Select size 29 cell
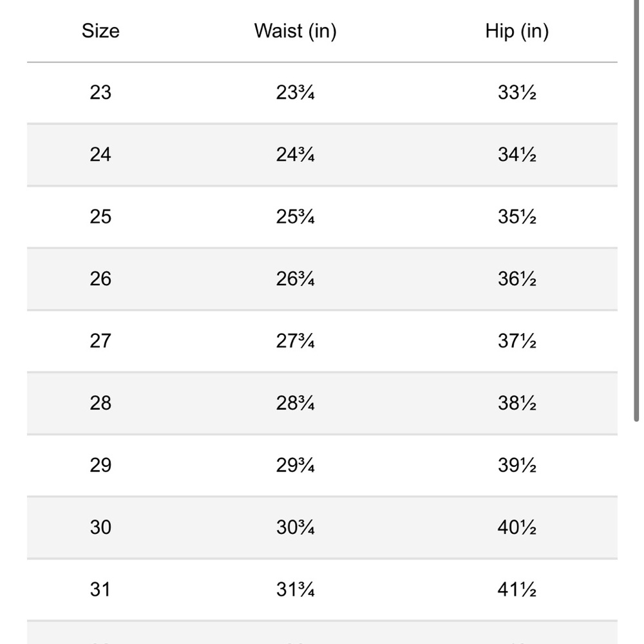This screenshot has height=644, width=644. tap(100, 466)
